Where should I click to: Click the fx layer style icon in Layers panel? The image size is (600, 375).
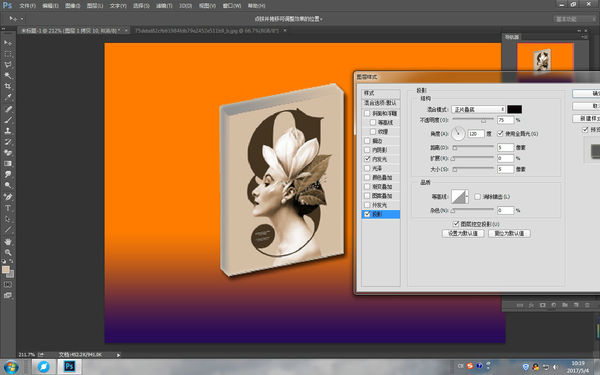coord(531,305)
